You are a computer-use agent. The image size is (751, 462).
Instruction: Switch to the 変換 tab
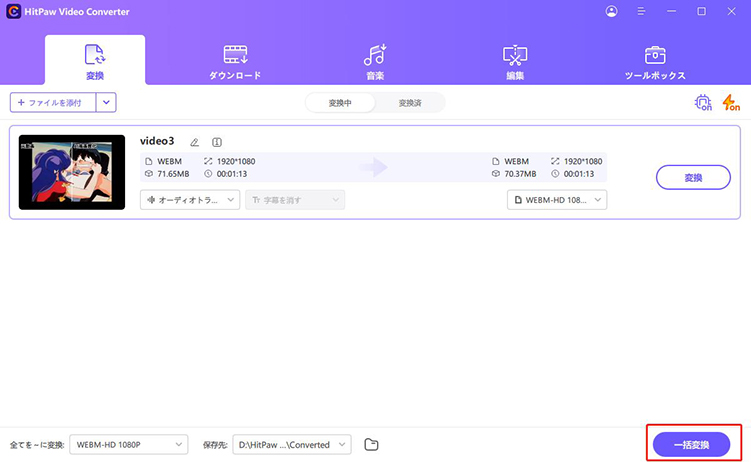pos(95,61)
